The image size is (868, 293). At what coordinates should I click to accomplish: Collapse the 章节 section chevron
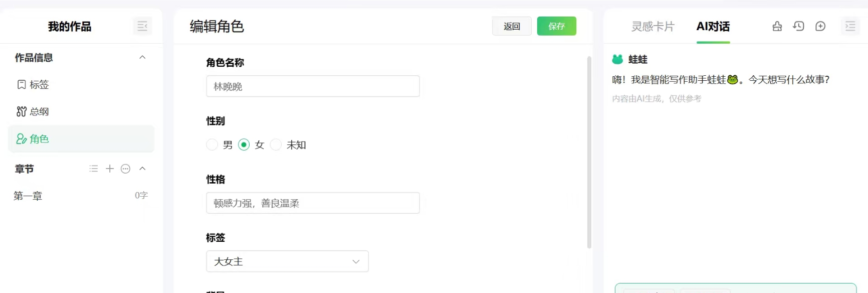142,169
